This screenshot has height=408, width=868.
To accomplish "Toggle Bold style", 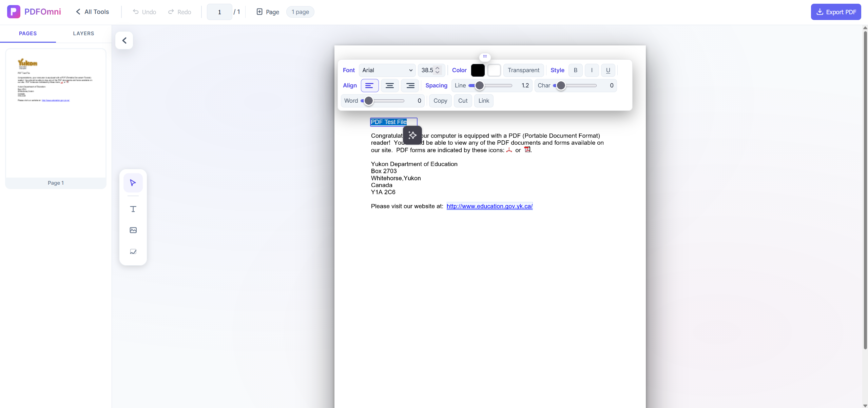I will coord(575,70).
